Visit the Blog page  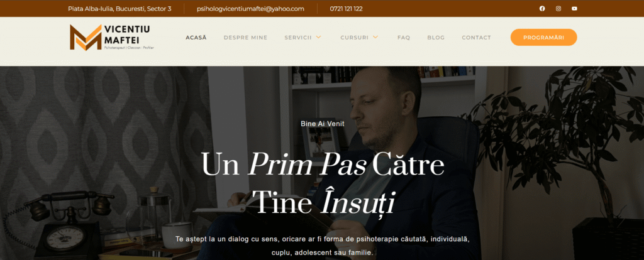pos(436,38)
